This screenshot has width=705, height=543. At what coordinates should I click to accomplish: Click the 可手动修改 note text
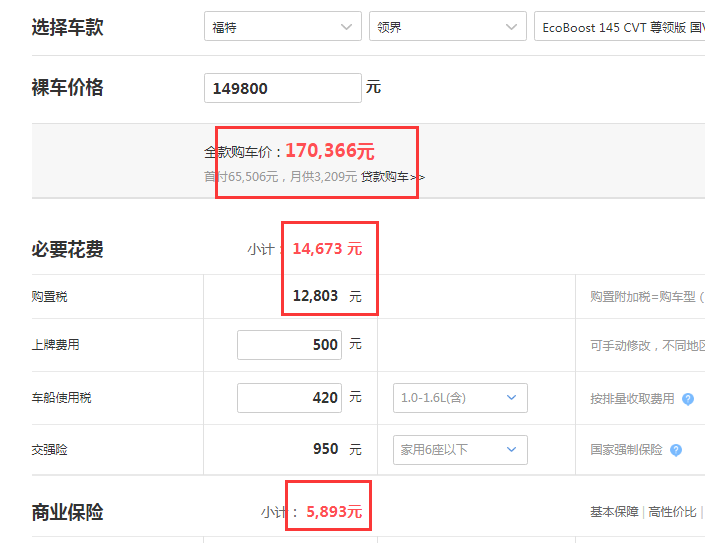point(647,345)
